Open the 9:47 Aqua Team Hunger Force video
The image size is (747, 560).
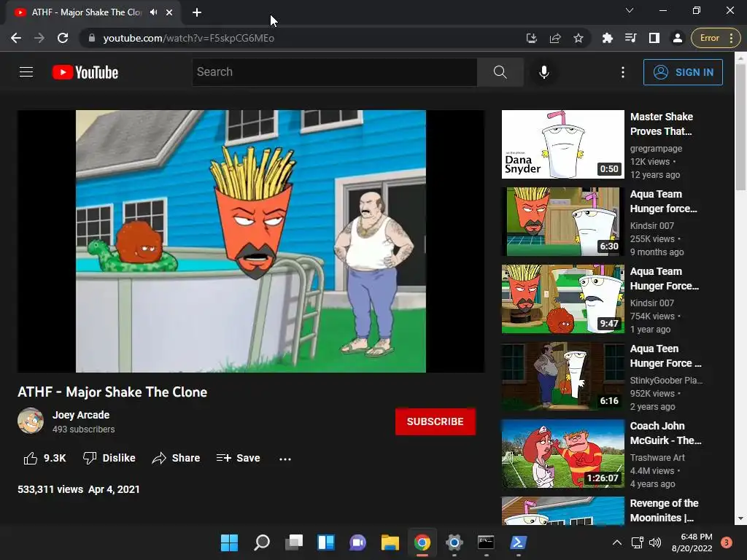tap(562, 298)
